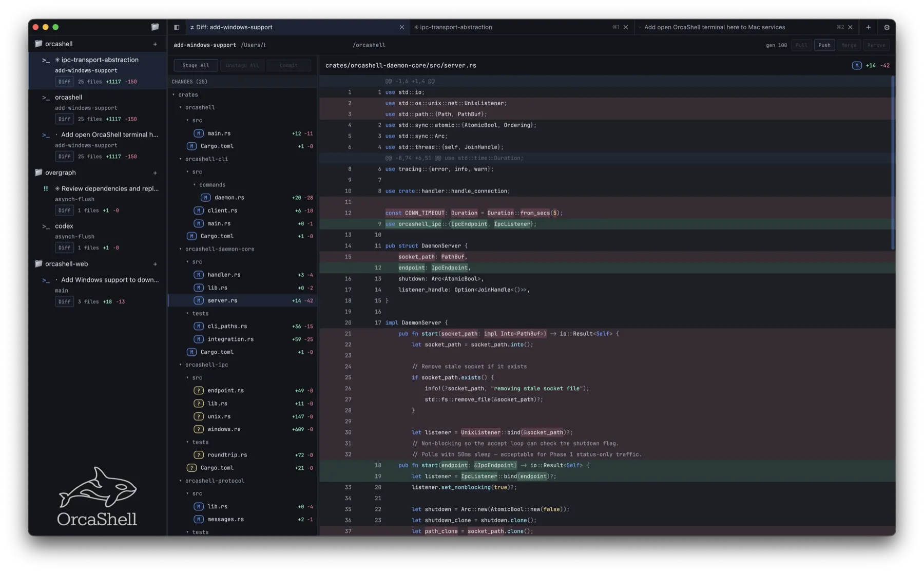Click the Remove button in the top toolbar
This screenshot has height=573, width=924.
coord(876,45)
